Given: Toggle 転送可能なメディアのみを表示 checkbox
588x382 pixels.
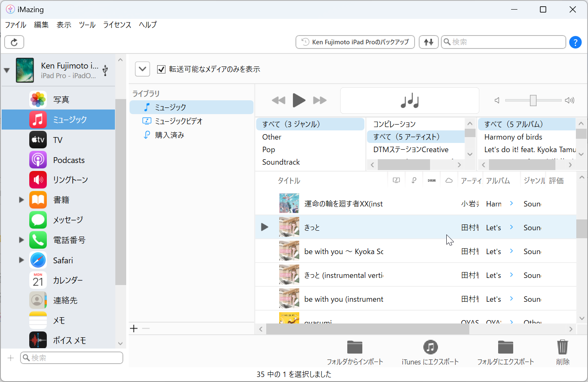Looking at the screenshot, I should pyautogui.click(x=161, y=69).
